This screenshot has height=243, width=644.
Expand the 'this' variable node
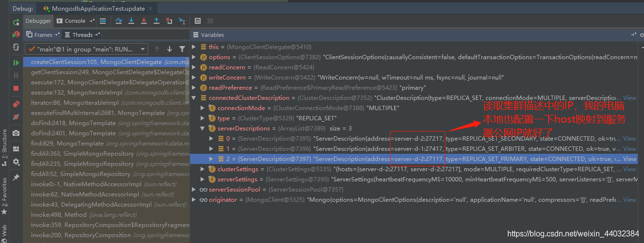(x=194, y=47)
